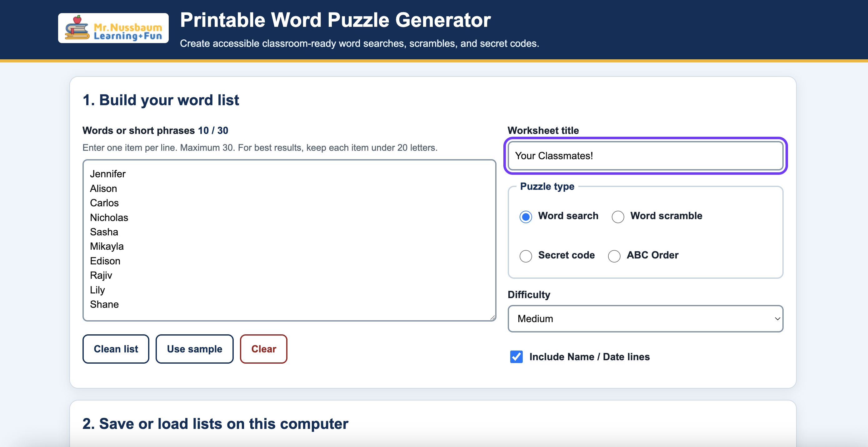Uncheck Include Name / Date lines
Screen dimensions: 868x447
coord(516,357)
